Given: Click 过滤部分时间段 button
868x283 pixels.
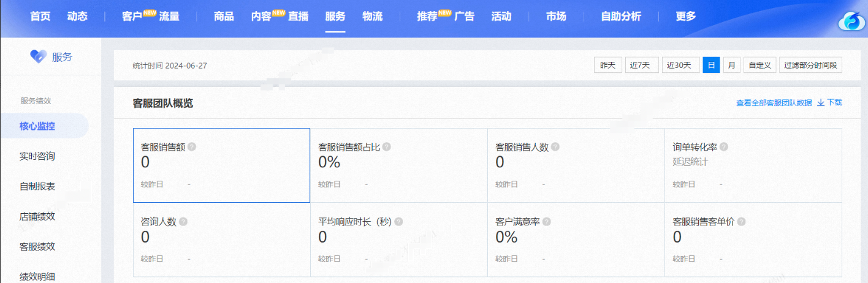Looking at the screenshot, I should coord(810,65).
